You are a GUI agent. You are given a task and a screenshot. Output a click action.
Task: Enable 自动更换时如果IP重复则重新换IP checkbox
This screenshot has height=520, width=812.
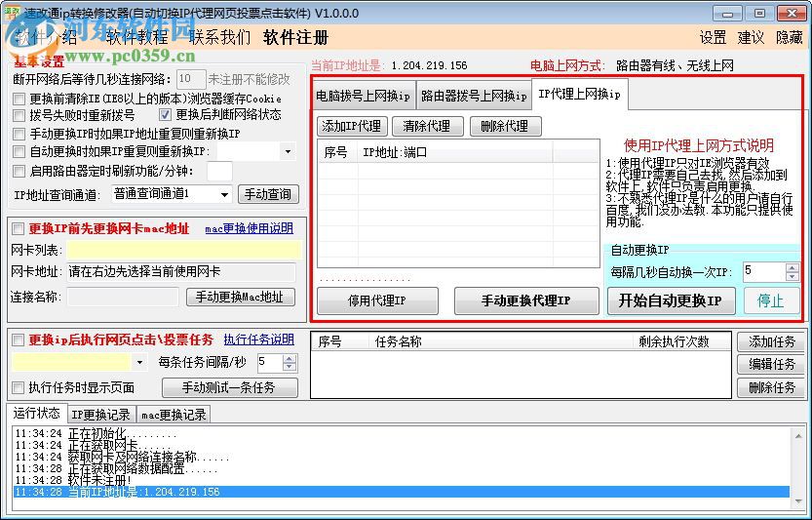(19, 152)
